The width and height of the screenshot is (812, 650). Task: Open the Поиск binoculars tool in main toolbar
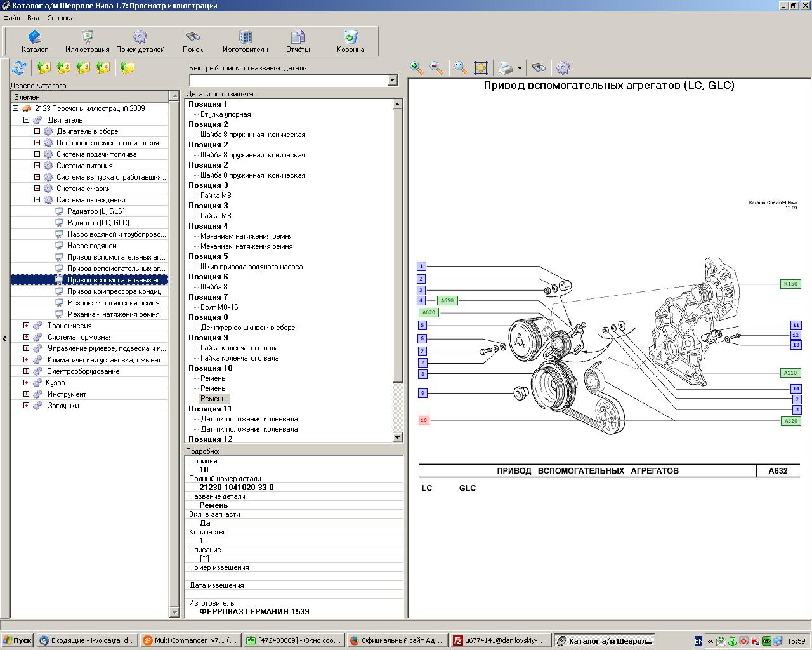click(193, 41)
